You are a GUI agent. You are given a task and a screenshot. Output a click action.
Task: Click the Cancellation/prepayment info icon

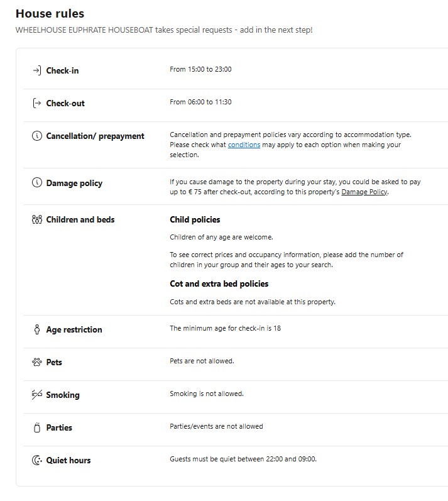tap(36, 136)
